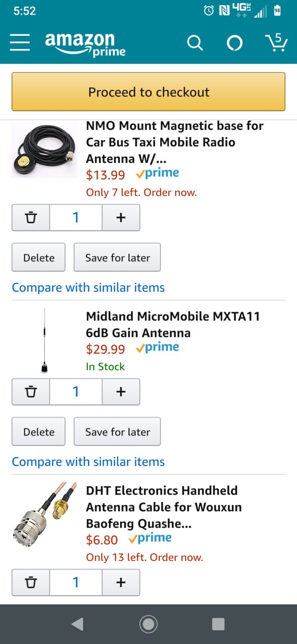
Task: Open the hamburger navigation menu
Action: coord(20,43)
